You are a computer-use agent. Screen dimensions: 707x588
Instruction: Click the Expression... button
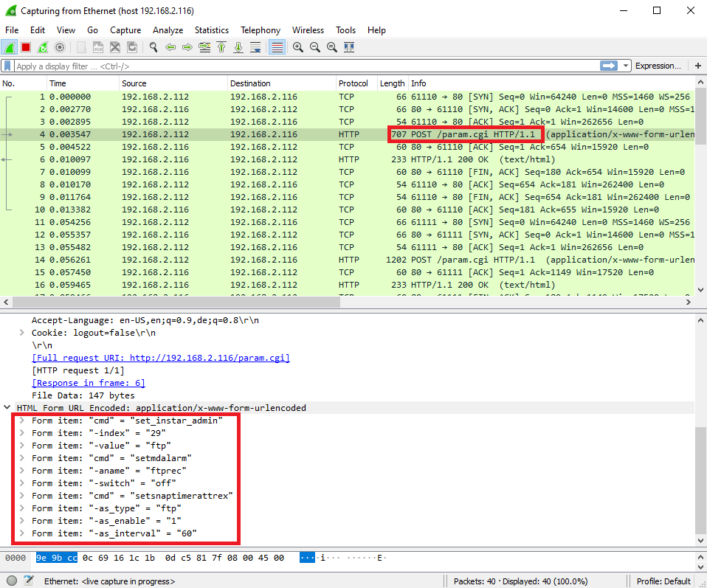coord(658,66)
